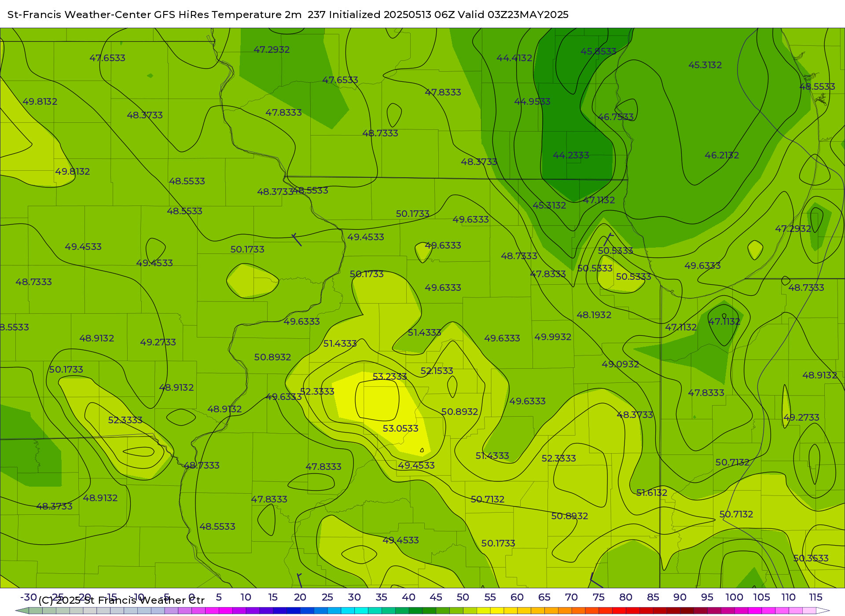Click the 51.6132 temperature value

pos(652,493)
